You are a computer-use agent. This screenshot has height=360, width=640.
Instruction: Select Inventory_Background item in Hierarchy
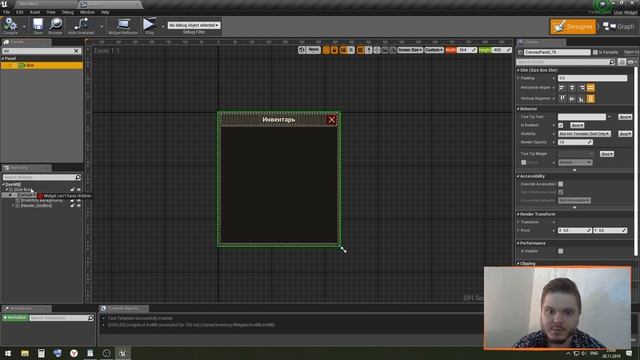point(42,200)
